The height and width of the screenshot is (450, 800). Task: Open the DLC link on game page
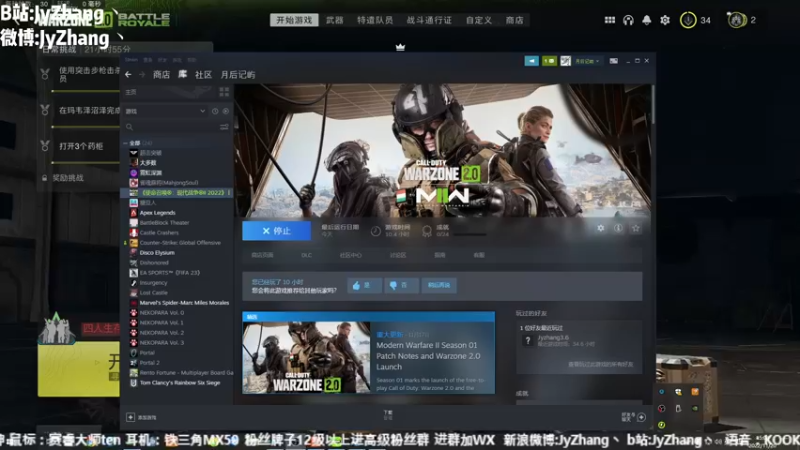tap(306, 255)
